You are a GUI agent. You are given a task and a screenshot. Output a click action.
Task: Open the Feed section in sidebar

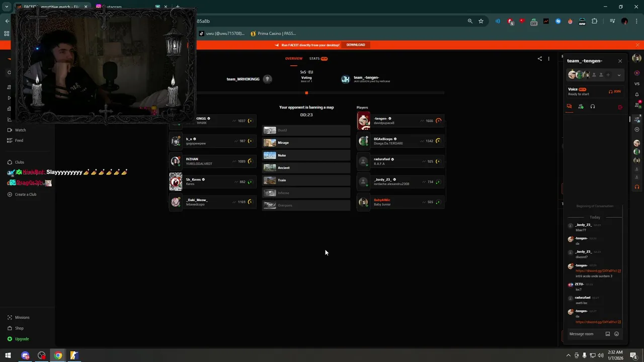click(x=15, y=140)
